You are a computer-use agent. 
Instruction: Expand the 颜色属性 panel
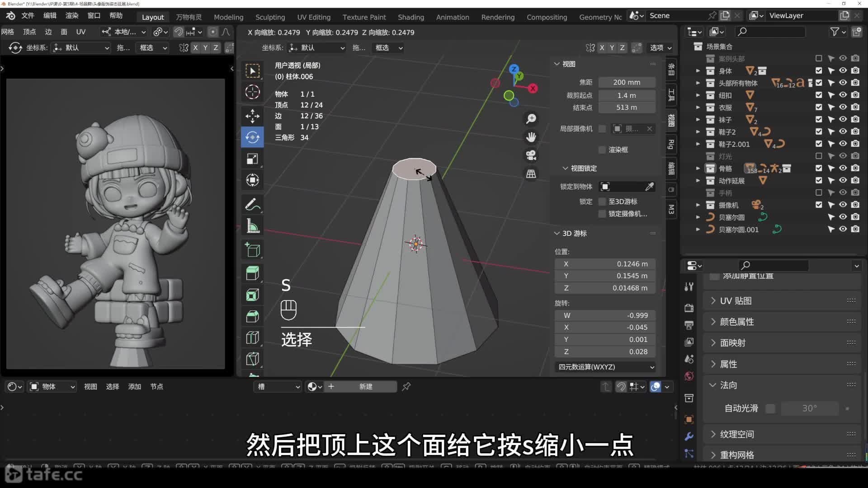(x=783, y=322)
